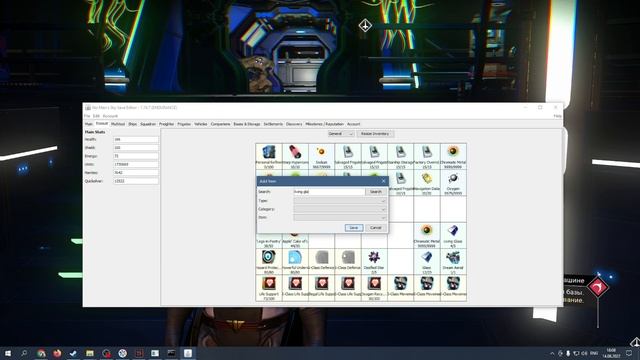Click the Nanites value field
This screenshot has width=640, height=360.
coord(136,173)
